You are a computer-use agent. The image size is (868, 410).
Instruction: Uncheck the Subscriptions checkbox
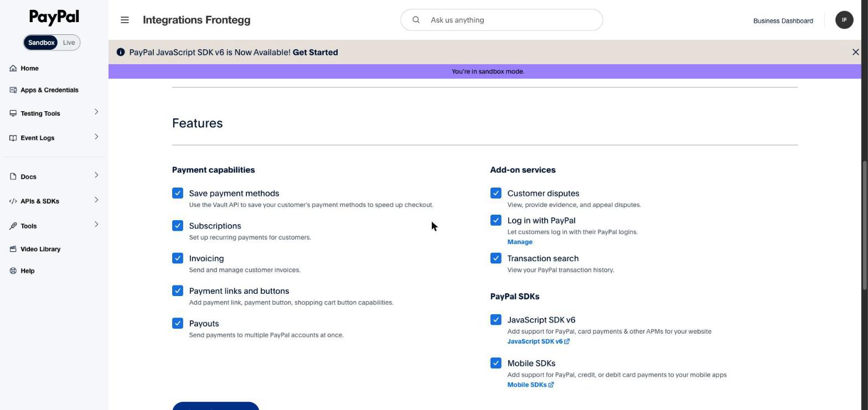click(x=178, y=226)
